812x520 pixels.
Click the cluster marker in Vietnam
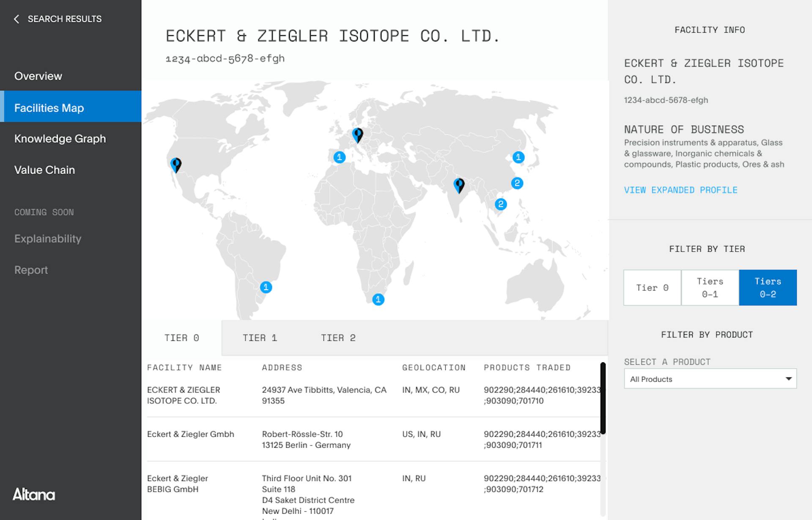501,205
